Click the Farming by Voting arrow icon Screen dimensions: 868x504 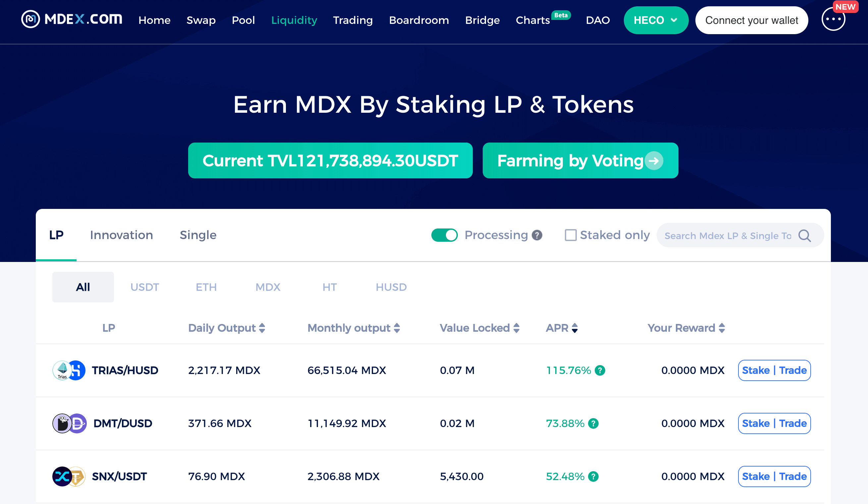(654, 160)
